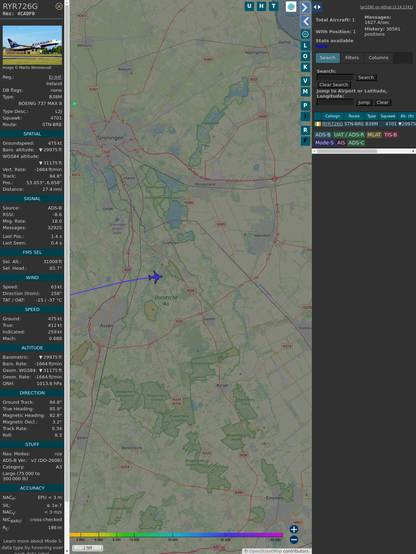Click the F follow button

[305, 141]
